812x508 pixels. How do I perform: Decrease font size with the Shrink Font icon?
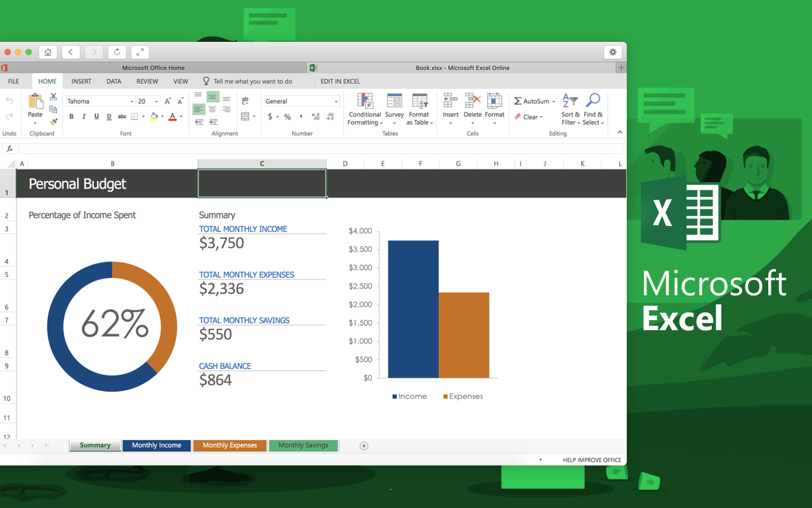181,101
